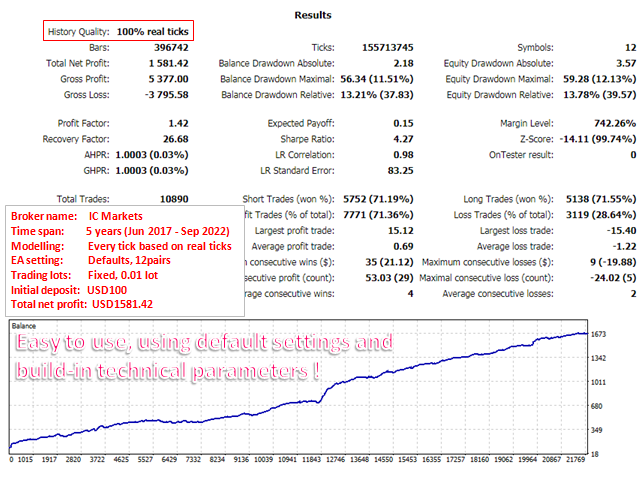Select 'Every tick based on real ticks' text
The height and width of the screenshot is (480, 640).
160,247
